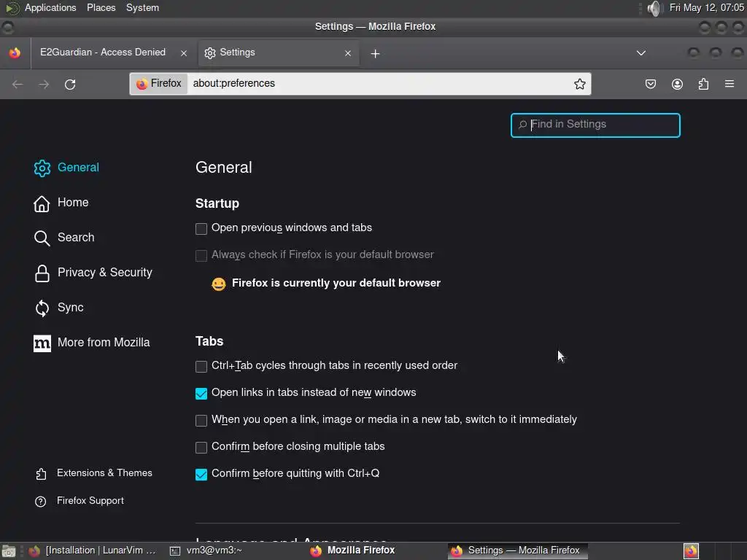Image resolution: width=747 pixels, height=560 pixels.
Task: Select General settings category
Action: tap(66, 168)
